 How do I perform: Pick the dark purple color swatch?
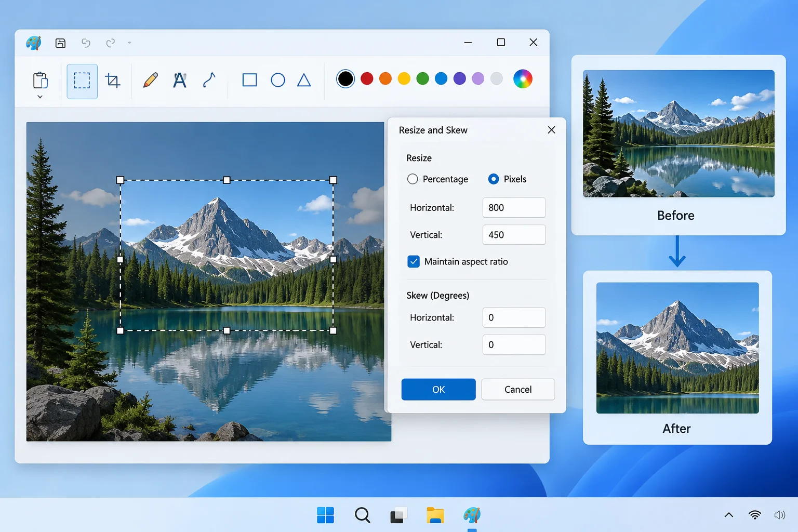point(460,78)
